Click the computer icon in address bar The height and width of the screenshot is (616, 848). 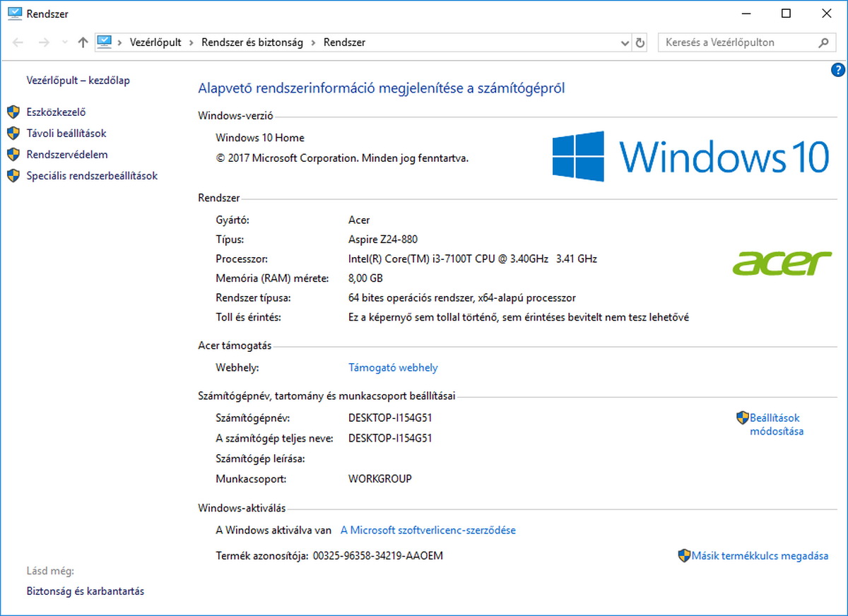pos(105,42)
